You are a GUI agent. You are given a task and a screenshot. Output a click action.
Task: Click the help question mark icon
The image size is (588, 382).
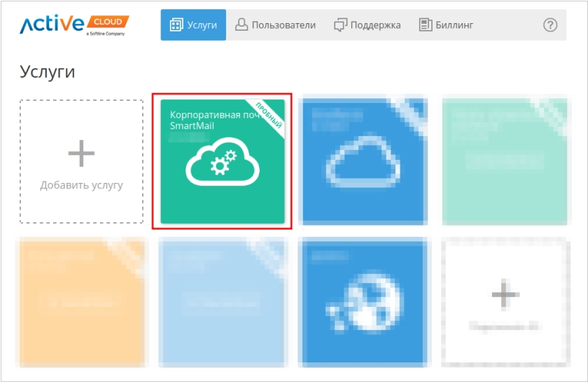pos(550,25)
